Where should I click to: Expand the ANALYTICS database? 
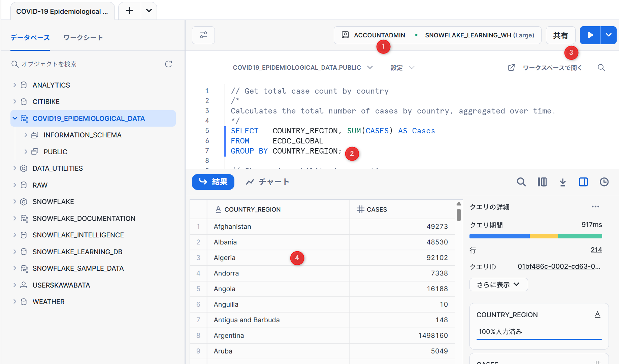coord(14,85)
